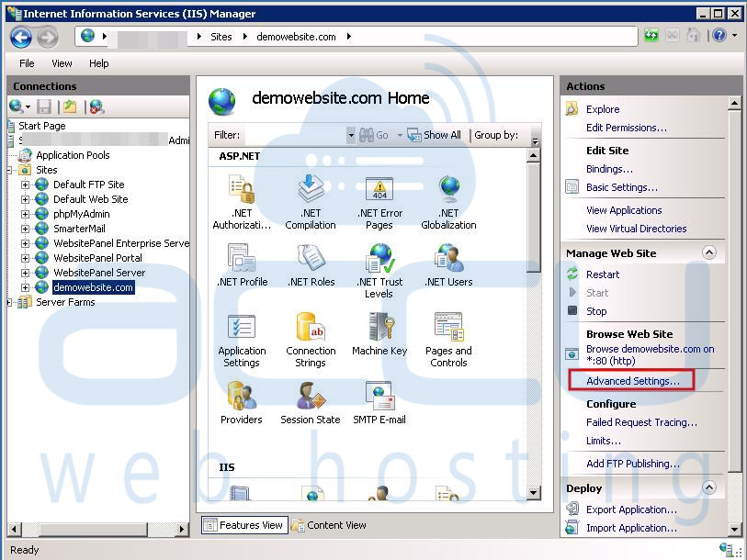Open Failed Request Tracing link
This screenshot has height=560, width=747.
(x=641, y=422)
